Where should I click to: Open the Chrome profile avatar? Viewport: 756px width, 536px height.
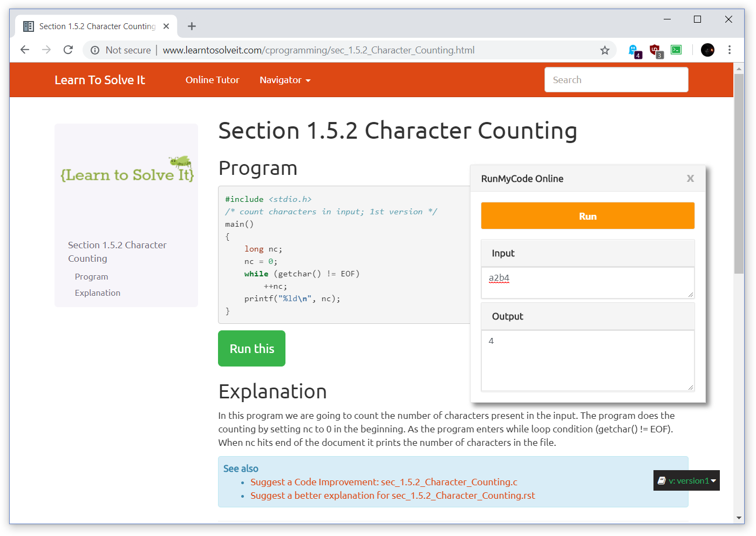coord(707,50)
